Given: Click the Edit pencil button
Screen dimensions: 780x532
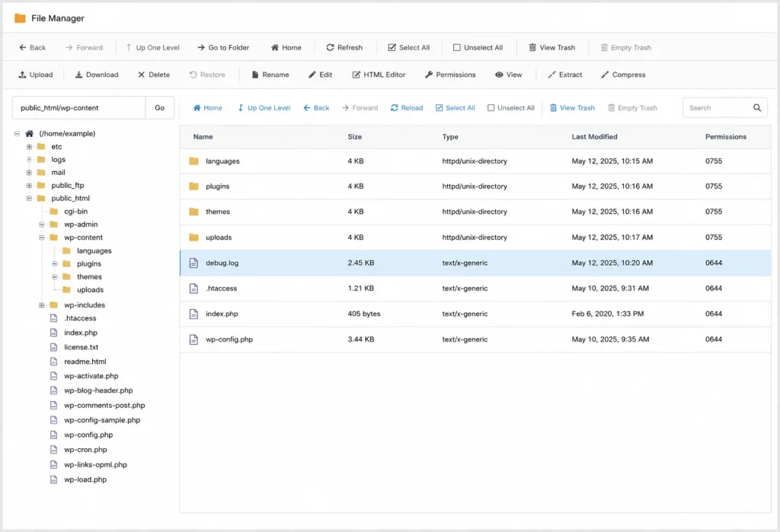Looking at the screenshot, I should click(321, 75).
